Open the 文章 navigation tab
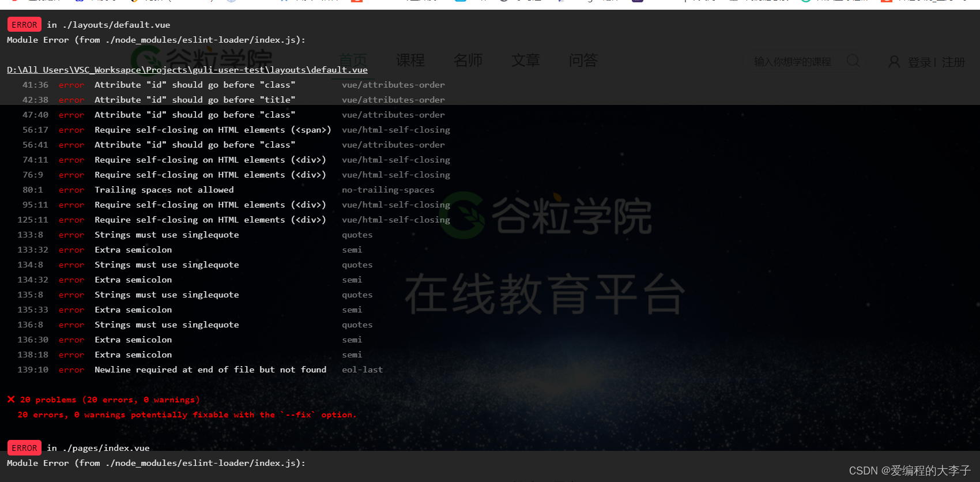Image resolution: width=980 pixels, height=482 pixels. (526, 61)
